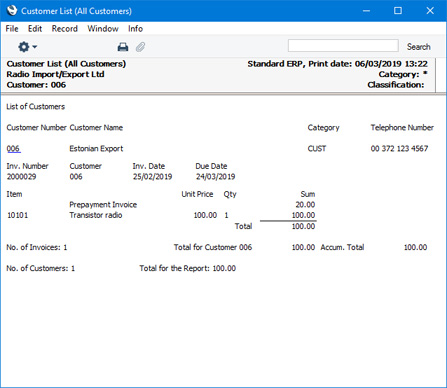Click the paperclip attachments icon

click(140, 47)
